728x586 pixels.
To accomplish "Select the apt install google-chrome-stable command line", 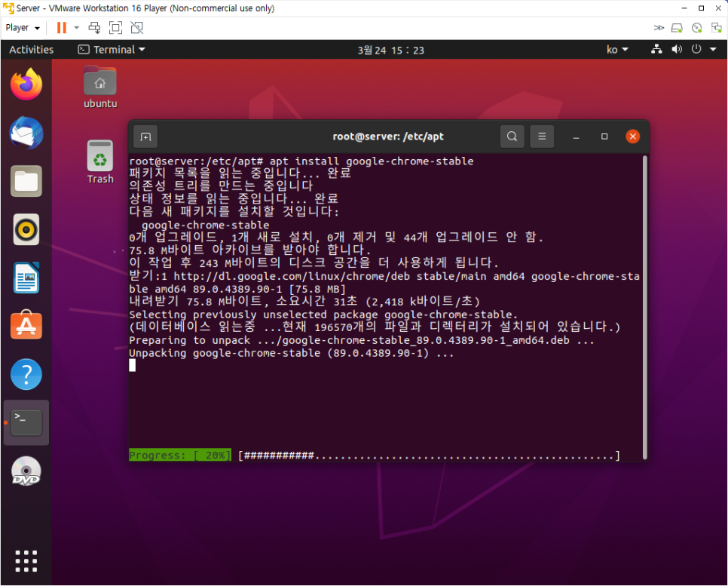I will [x=301, y=161].
